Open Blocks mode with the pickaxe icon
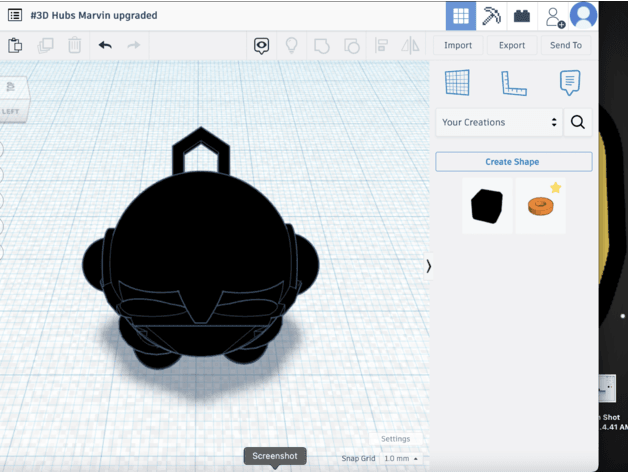Image resolution: width=628 pixels, height=472 pixels. coord(491,16)
